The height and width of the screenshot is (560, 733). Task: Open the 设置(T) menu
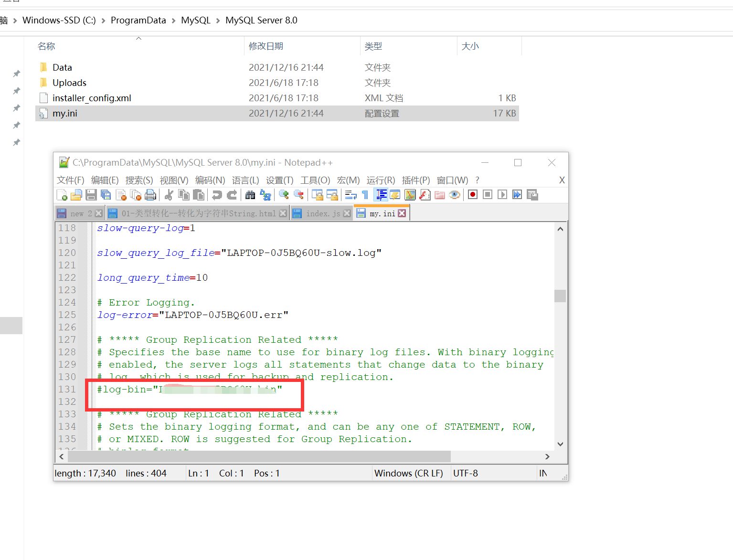(x=280, y=180)
